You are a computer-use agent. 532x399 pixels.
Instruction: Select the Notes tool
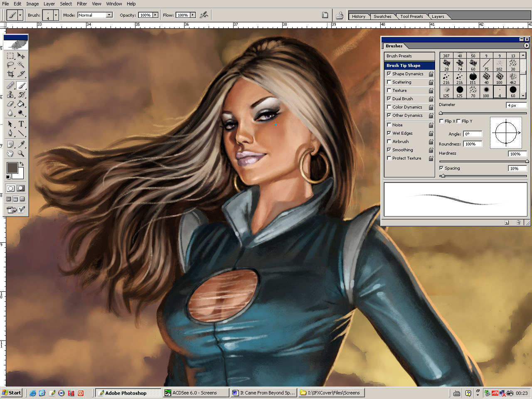[10, 144]
